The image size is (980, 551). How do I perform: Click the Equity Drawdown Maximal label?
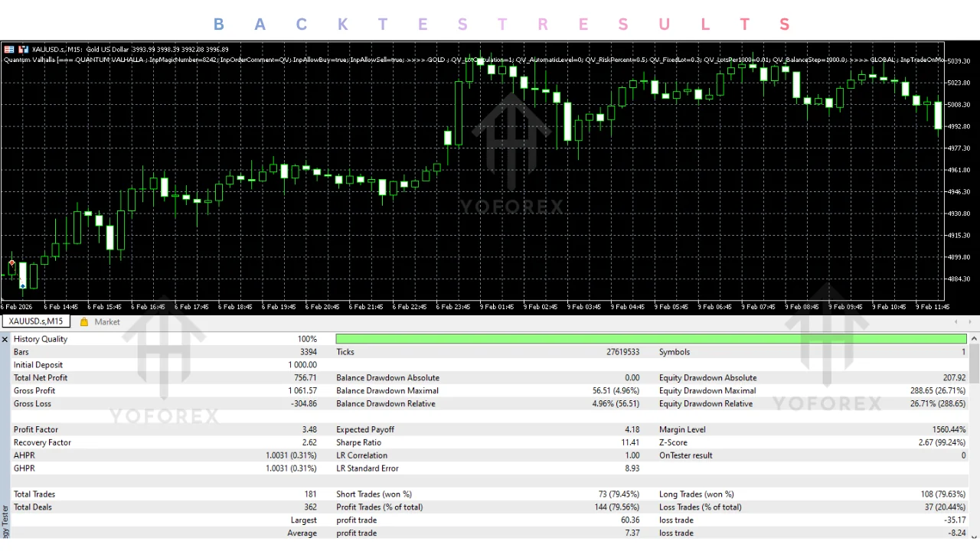coord(707,391)
